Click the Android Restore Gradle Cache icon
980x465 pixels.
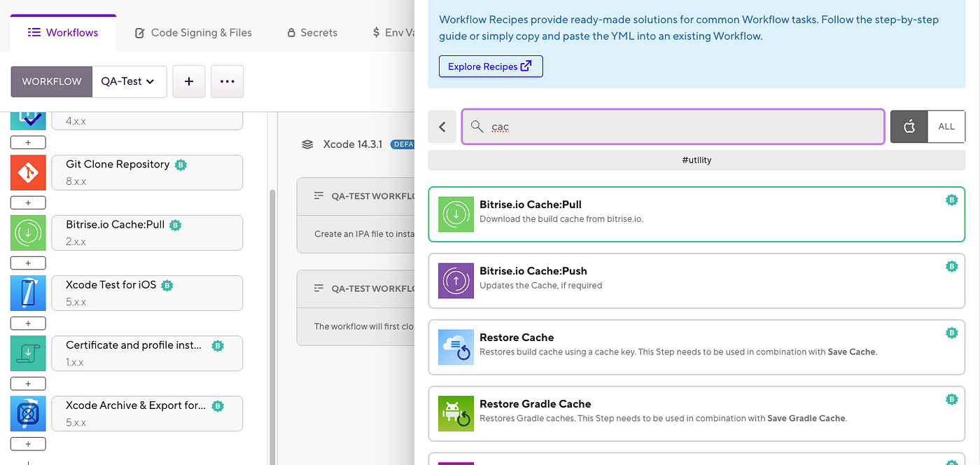point(456,414)
